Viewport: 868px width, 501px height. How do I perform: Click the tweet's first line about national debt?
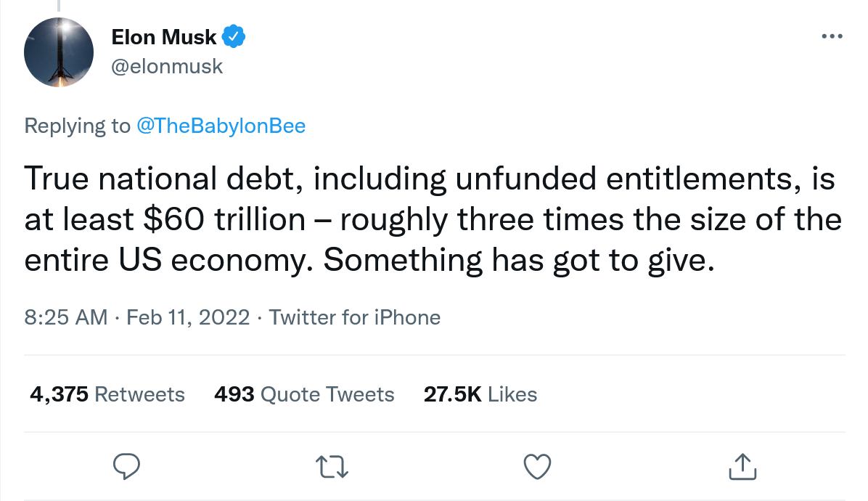pyautogui.click(x=428, y=179)
